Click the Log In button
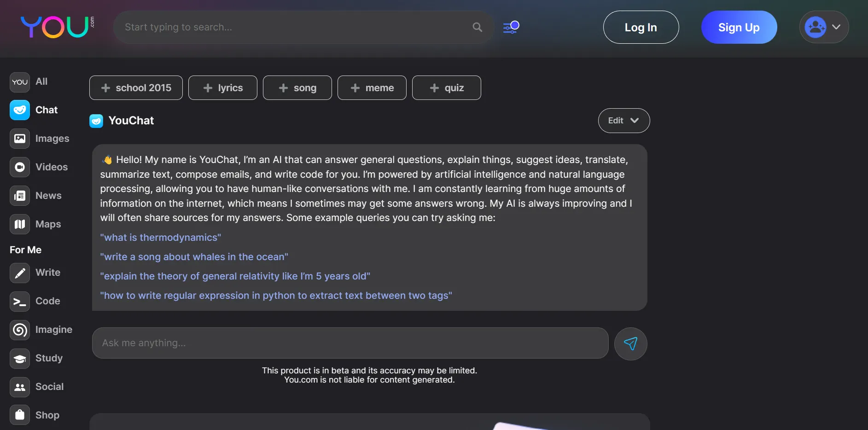Image resolution: width=868 pixels, height=430 pixels. [641, 27]
